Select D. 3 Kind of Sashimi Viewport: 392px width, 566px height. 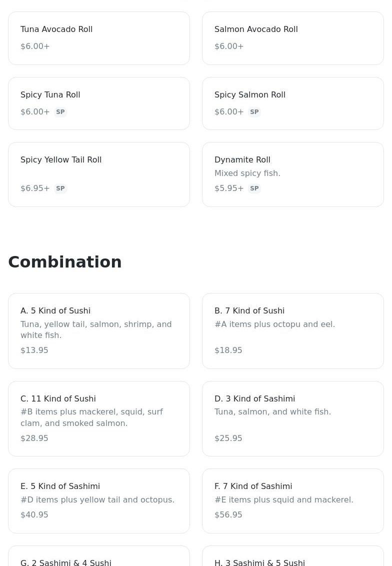(x=293, y=418)
